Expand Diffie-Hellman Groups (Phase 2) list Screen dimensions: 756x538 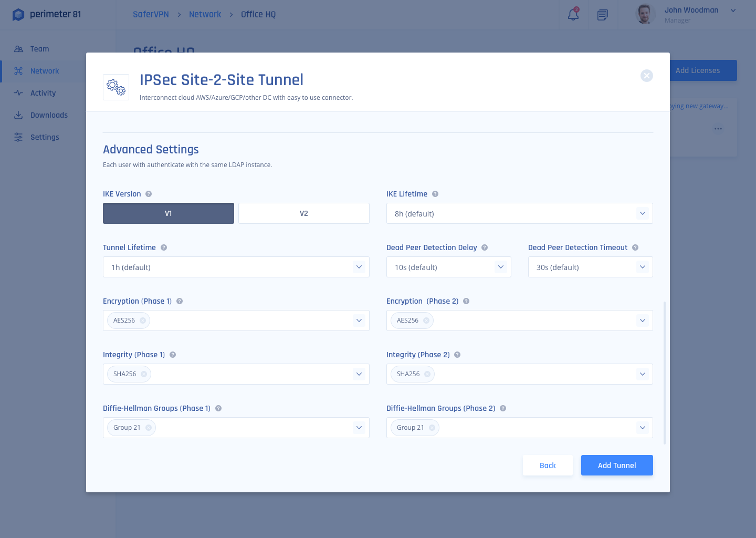[643, 428]
